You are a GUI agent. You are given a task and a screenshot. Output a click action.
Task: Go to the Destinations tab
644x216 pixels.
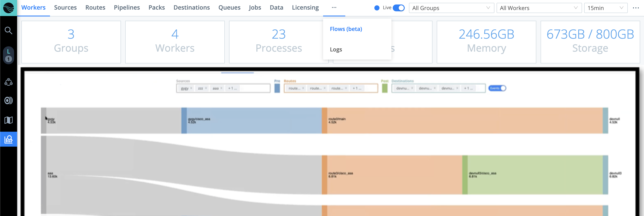click(191, 7)
